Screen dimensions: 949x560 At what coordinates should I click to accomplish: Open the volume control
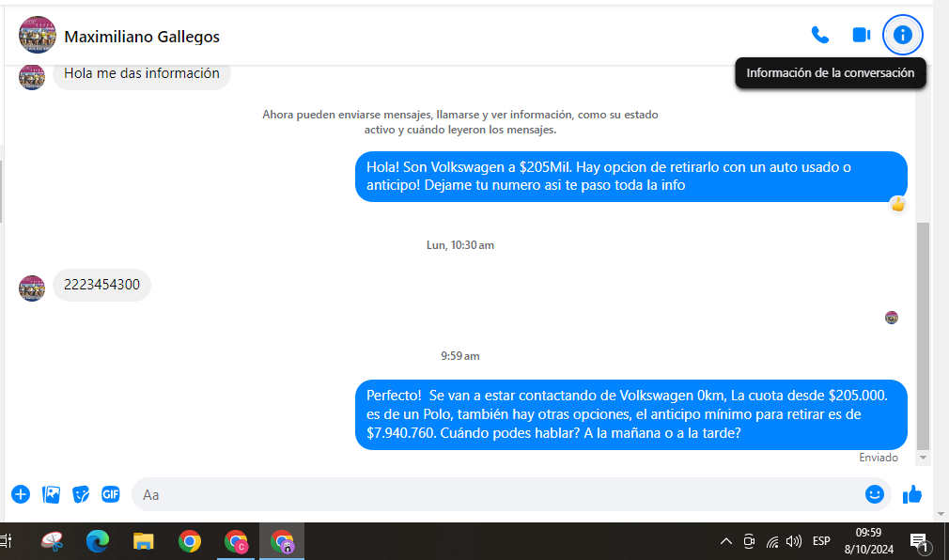(x=793, y=541)
